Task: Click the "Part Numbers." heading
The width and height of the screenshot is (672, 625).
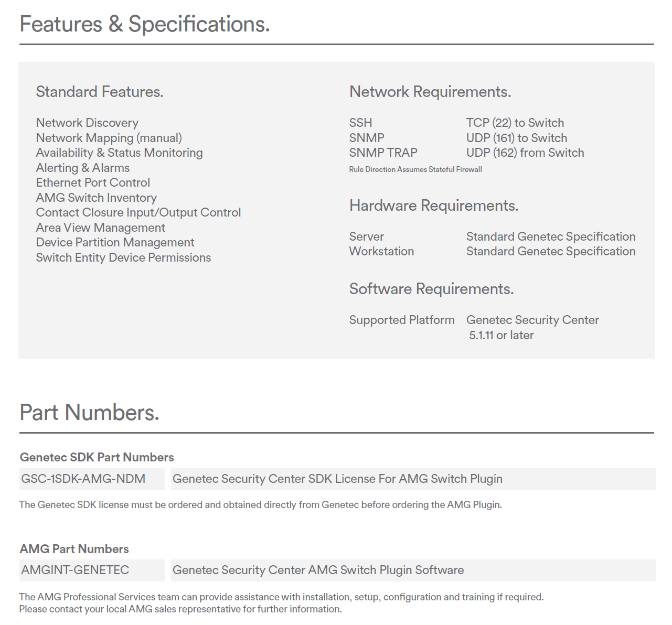Action: click(x=89, y=413)
